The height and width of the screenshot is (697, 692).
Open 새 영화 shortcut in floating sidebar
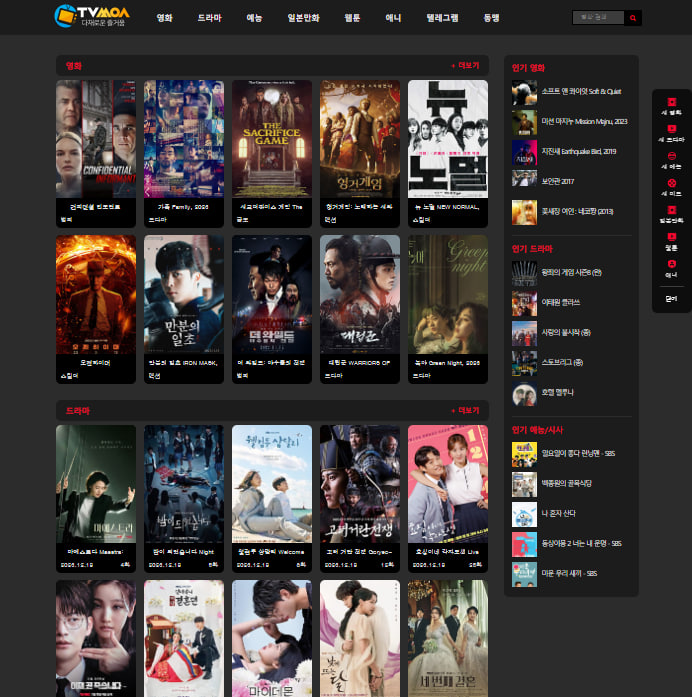click(x=672, y=107)
